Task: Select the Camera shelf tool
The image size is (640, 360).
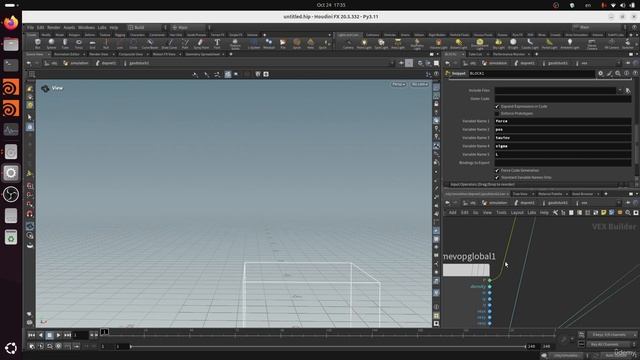Action: (348, 43)
